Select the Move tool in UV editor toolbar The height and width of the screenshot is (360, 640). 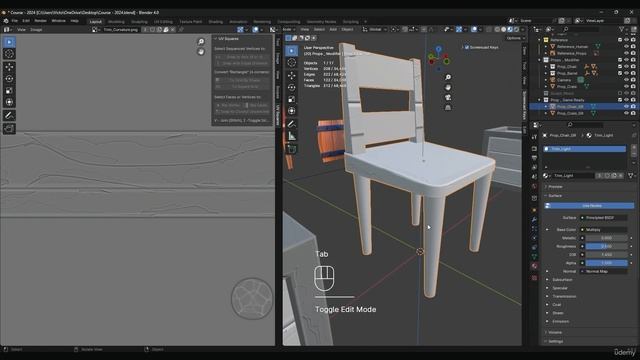[9, 67]
